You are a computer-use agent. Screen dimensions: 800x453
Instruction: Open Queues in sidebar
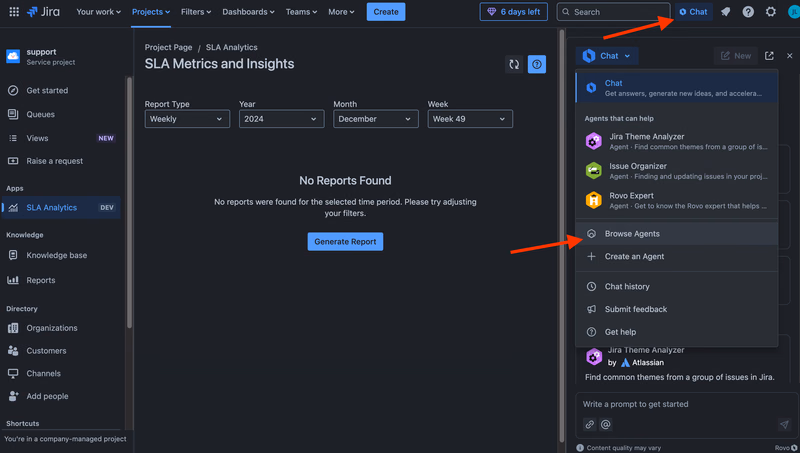61,114
